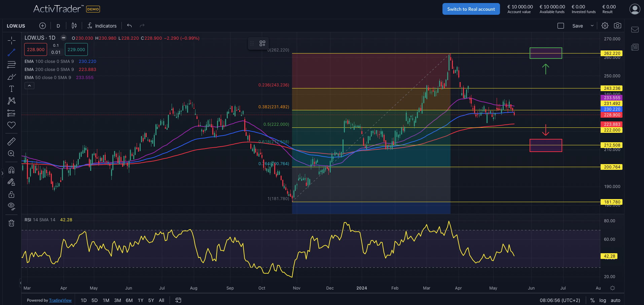Open the Fibonacci retracement tools
The height and width of the screenshot is (305, 644).
(x=11, y=65)
